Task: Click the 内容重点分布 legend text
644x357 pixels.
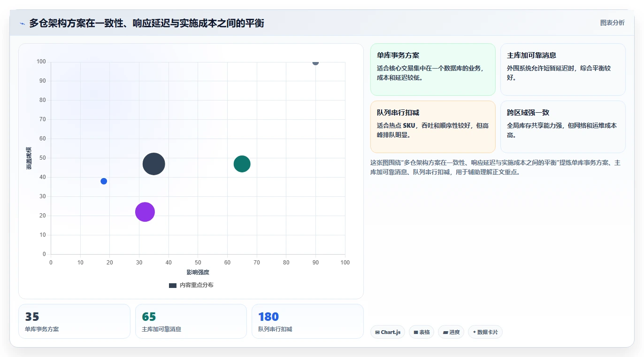Action: click(196, 285)
